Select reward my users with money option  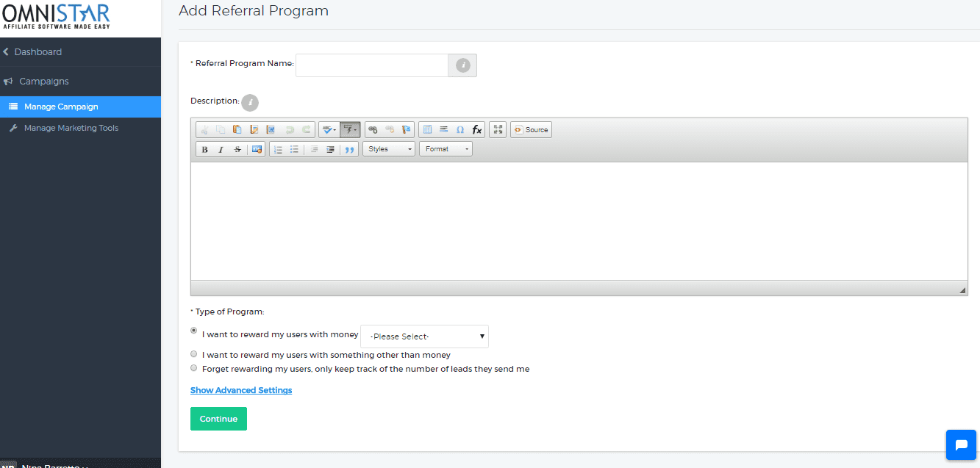click(x=194, y=331)
